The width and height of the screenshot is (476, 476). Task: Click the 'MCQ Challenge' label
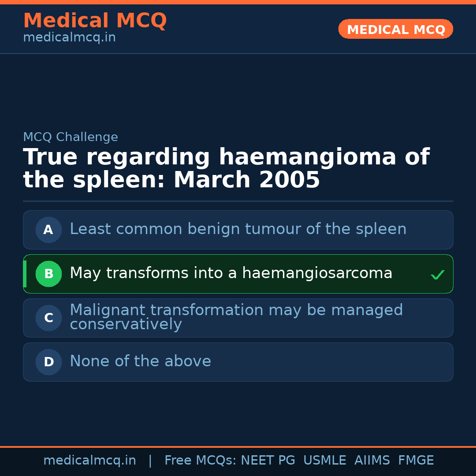[71, 137]
